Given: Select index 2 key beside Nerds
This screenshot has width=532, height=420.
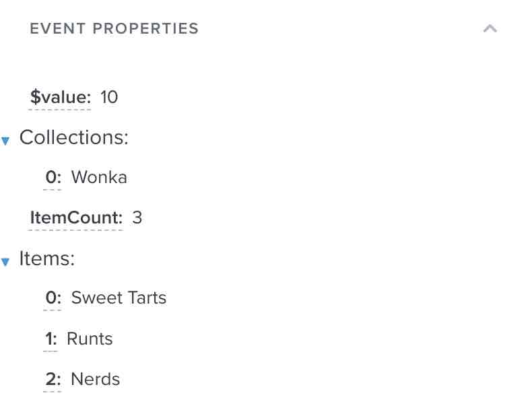Looking at the screenshot, I should pyautogui.click(x=53, y=380).
